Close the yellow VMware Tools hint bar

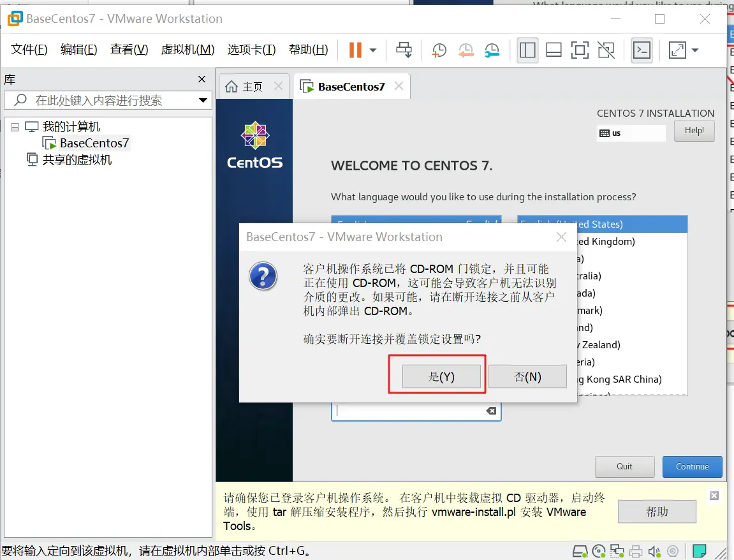[x=714, y=496]
